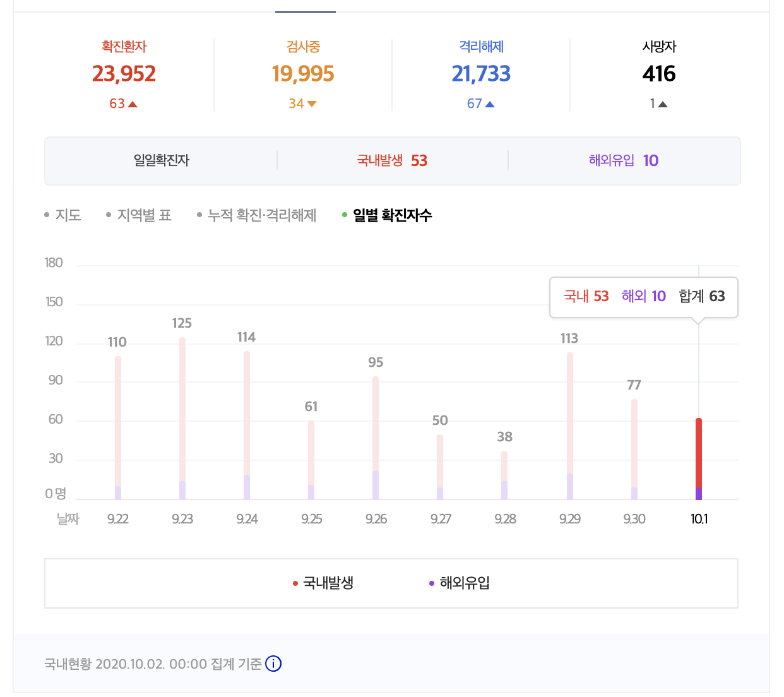Click the 국내현황 2020.10.02. timestamp text
This screenshot has width=784, height=697.
pyautogui.click(x=105, y=664)
